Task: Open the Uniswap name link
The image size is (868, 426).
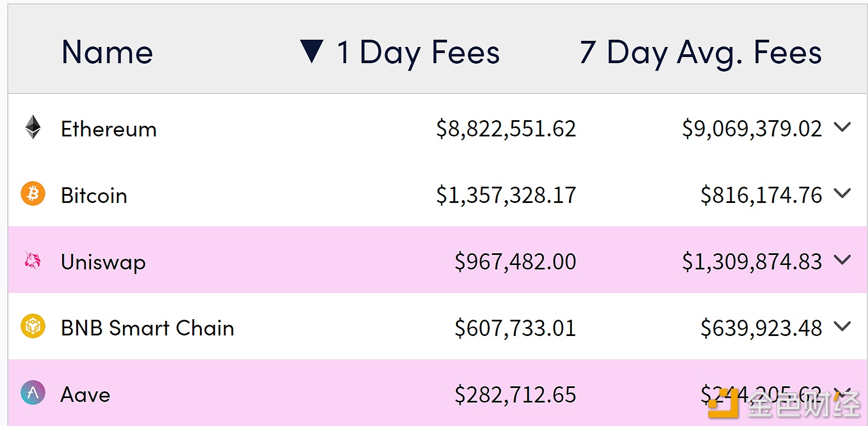Action: tap(103, 262)
